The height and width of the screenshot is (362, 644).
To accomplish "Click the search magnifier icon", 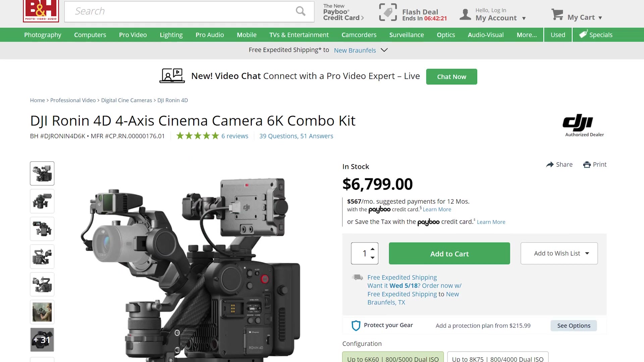I will pos(301,11).
